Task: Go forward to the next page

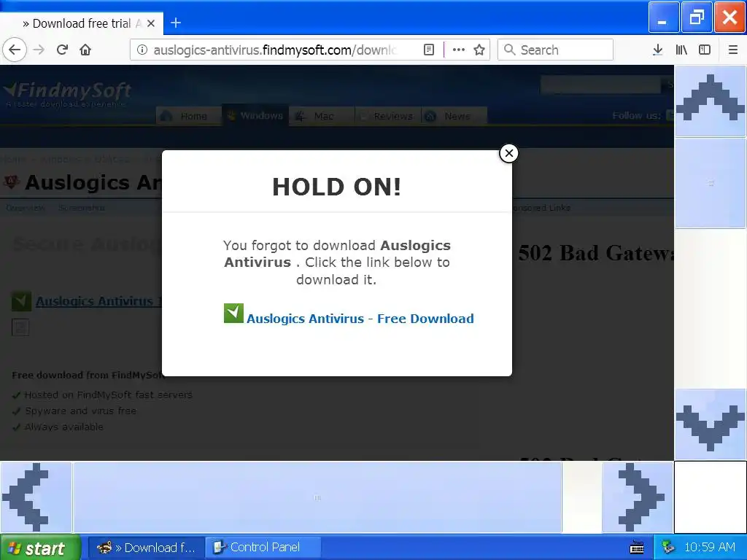Action: click(x=39, y=50)
